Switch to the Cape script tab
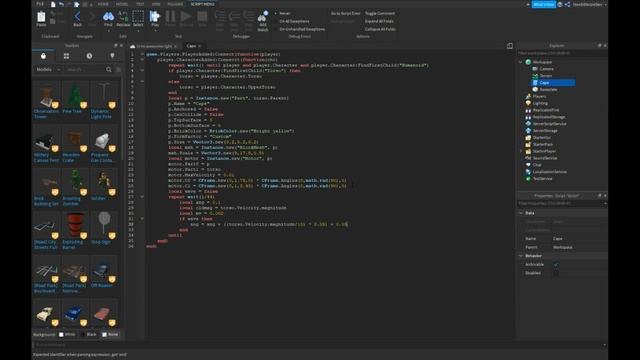Image resolution: width=640 pixels, height=360 pixels. pyautogui.click(x=192, y=46)
